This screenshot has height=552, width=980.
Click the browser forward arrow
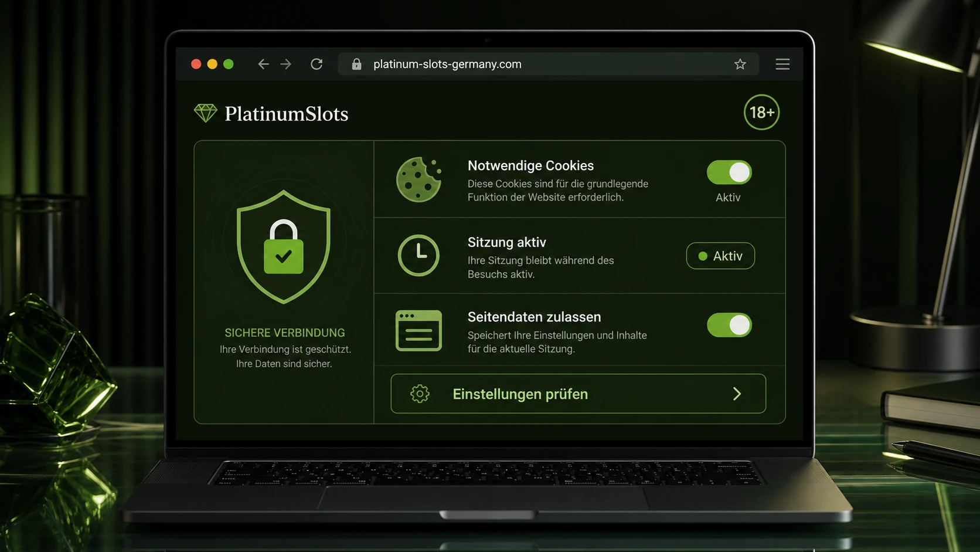[x=286, y=64]
